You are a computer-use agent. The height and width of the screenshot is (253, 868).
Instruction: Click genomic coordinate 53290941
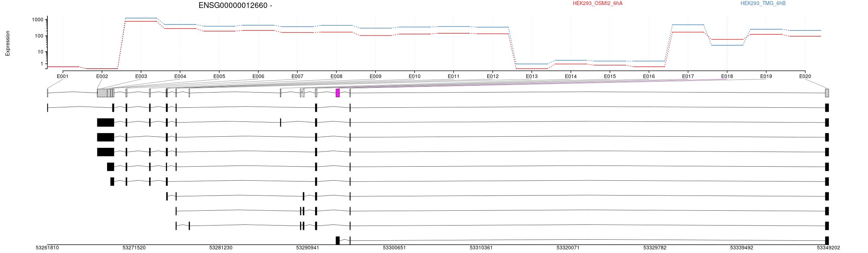point(308,248)
